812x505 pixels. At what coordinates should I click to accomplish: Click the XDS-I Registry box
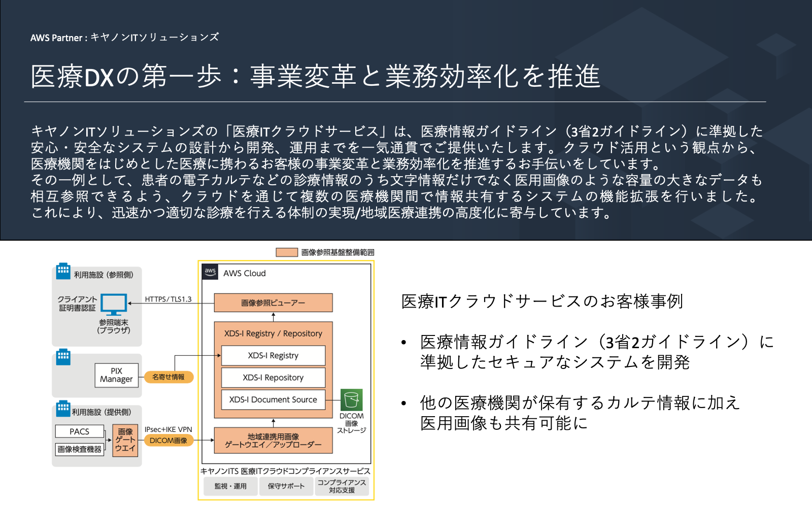tap(273, 355)
